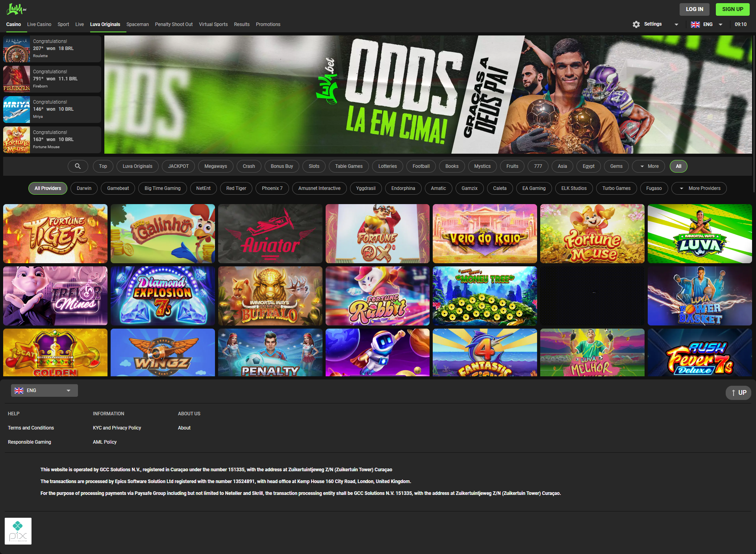Expand the More Providers dropdown
Image resolution: width=756 pixels, height=554 pixels.
pyautogui.click(x=699, y=188)
